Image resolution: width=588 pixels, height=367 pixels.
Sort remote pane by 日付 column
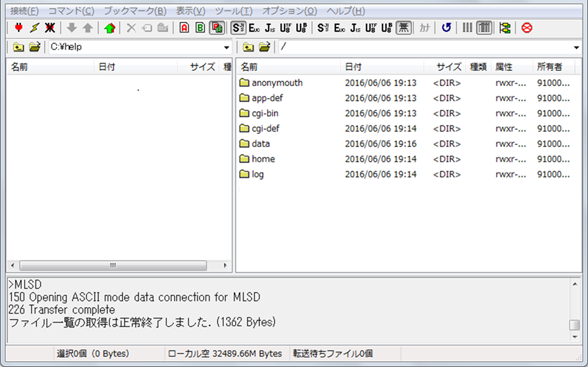[382, 67]
